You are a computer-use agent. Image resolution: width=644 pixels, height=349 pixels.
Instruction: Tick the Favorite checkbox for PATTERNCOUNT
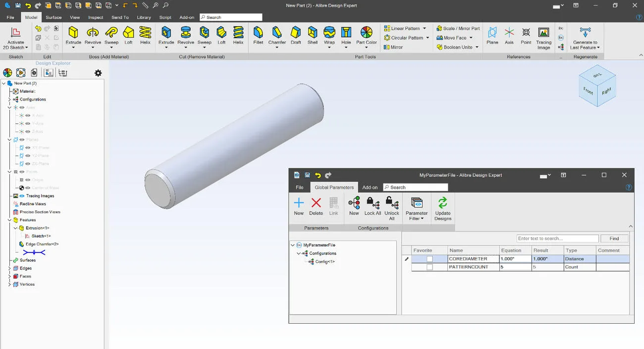click(x=429, y=267)
